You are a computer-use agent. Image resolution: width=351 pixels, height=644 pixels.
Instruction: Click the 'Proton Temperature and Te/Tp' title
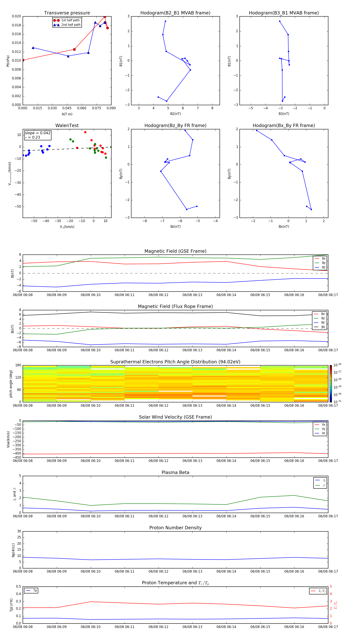175,583
